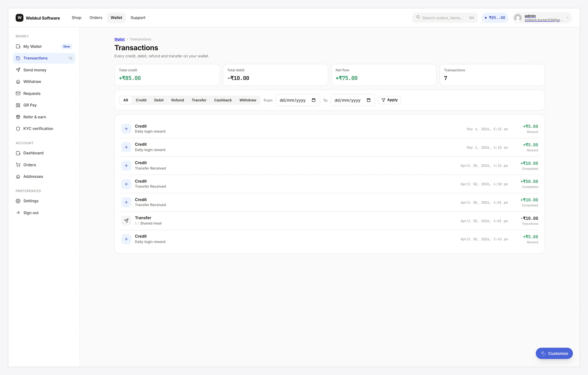Click the Webkul Software logo icon
Screen dimensions: 588x375
coord(19,18)
